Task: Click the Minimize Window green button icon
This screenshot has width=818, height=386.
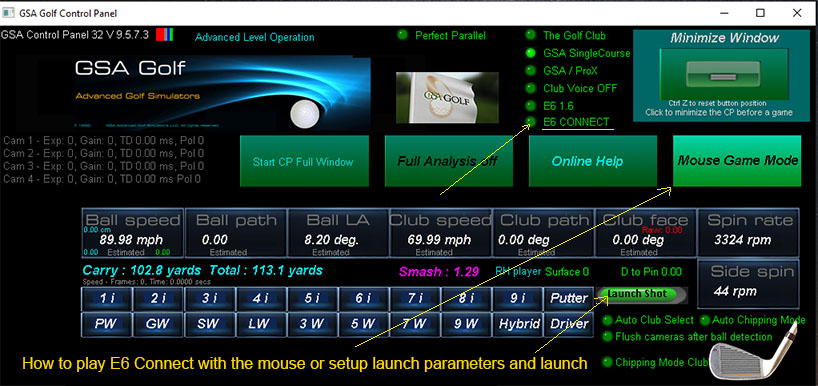Action: click(x=724, y=74)
